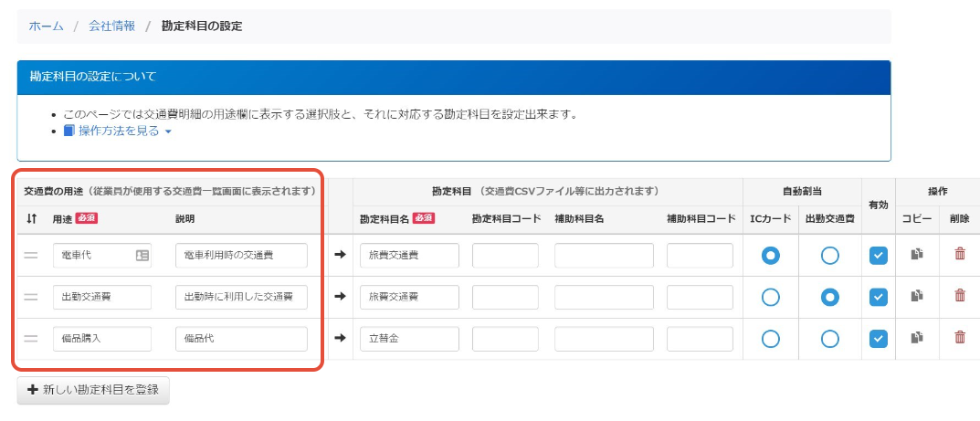Go to ホーム breadcrumb link

(x=46, y=26)
